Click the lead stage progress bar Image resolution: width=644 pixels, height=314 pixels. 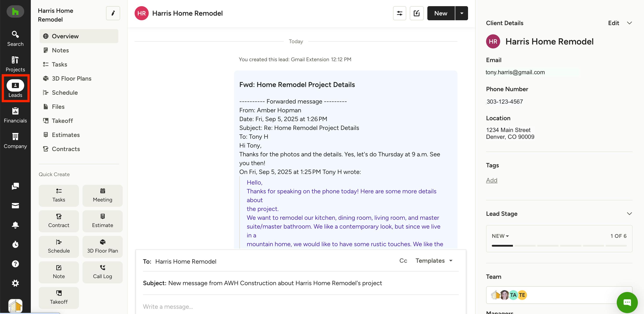pos(559,246)
